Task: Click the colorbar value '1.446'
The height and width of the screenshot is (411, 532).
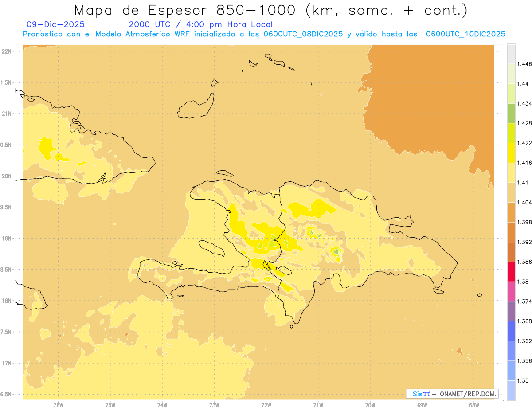Action: coord(524,64)
